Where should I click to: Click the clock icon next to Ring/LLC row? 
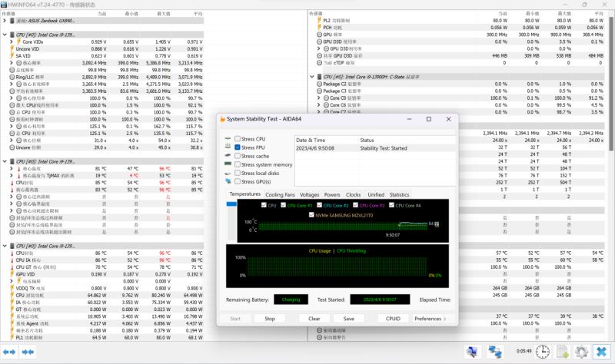click(12, 77)
